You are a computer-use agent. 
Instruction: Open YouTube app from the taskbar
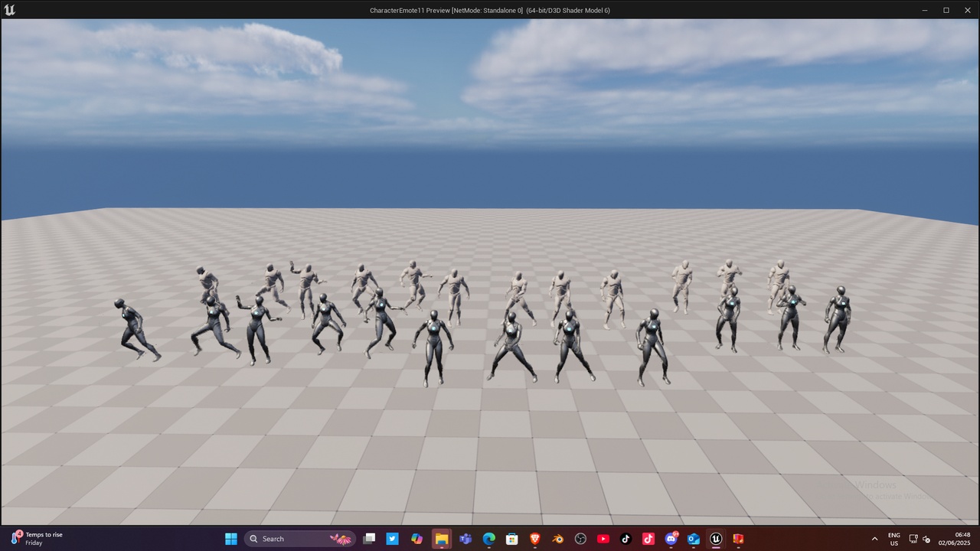(603, 539)
